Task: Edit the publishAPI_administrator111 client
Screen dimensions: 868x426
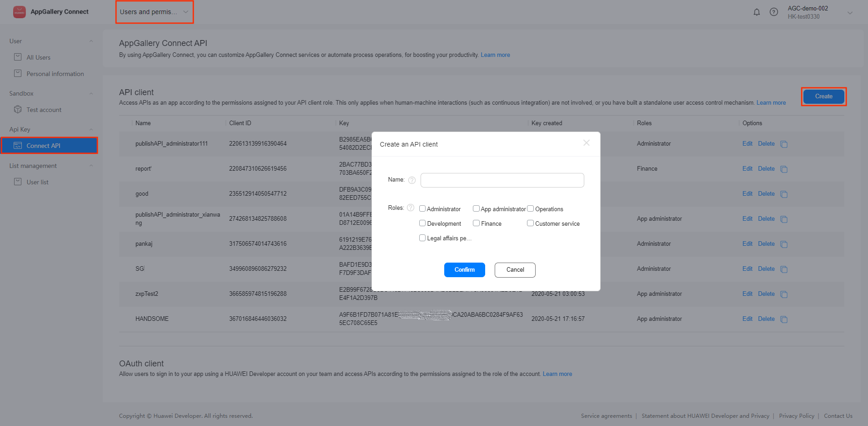Action: pyautogui.click(x=747, y=143)
